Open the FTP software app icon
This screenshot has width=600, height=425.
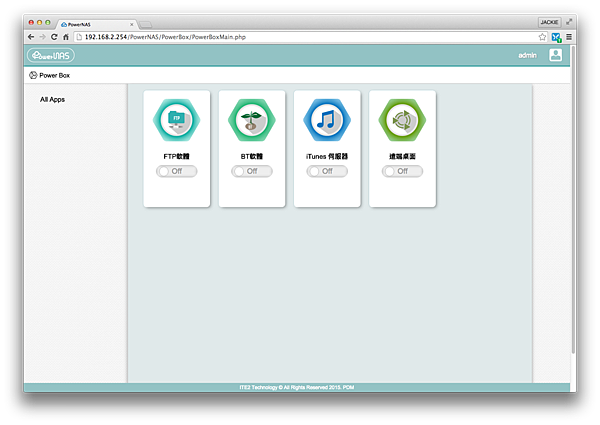176,120
